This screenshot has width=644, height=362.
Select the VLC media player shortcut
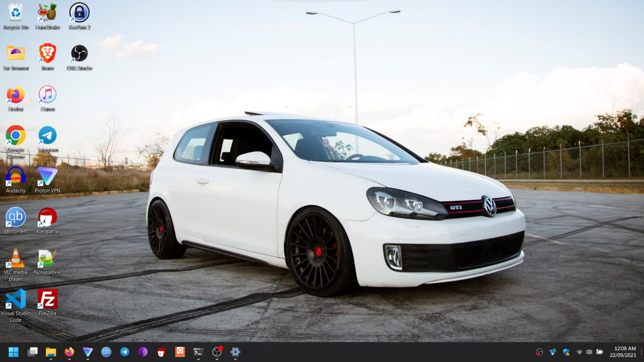[x=16, y=258]
